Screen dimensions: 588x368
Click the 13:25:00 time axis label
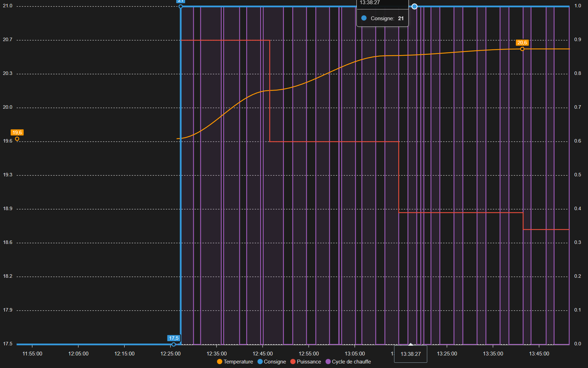(x=447, y=354)
